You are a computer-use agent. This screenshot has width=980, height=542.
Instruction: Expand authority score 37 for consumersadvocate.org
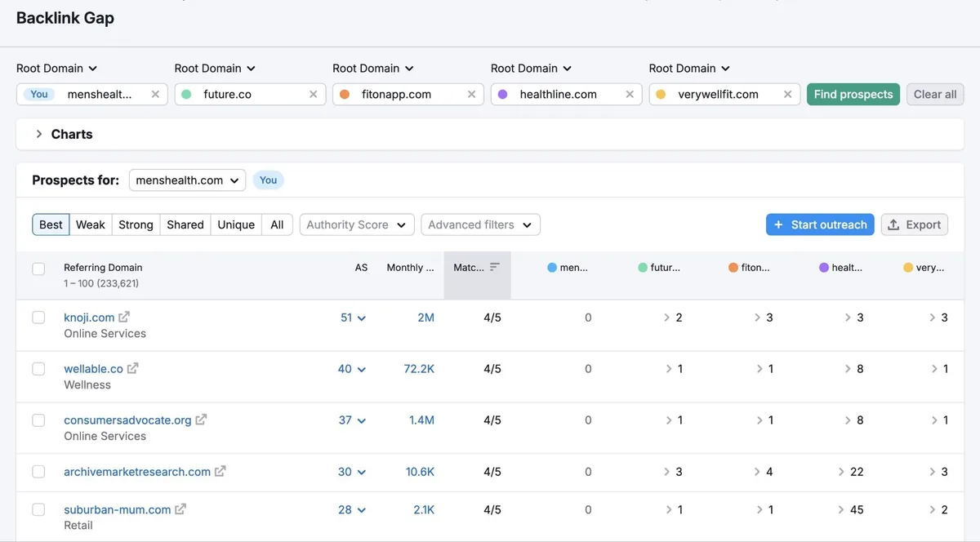pyautogui.click(x=352, y=420)
